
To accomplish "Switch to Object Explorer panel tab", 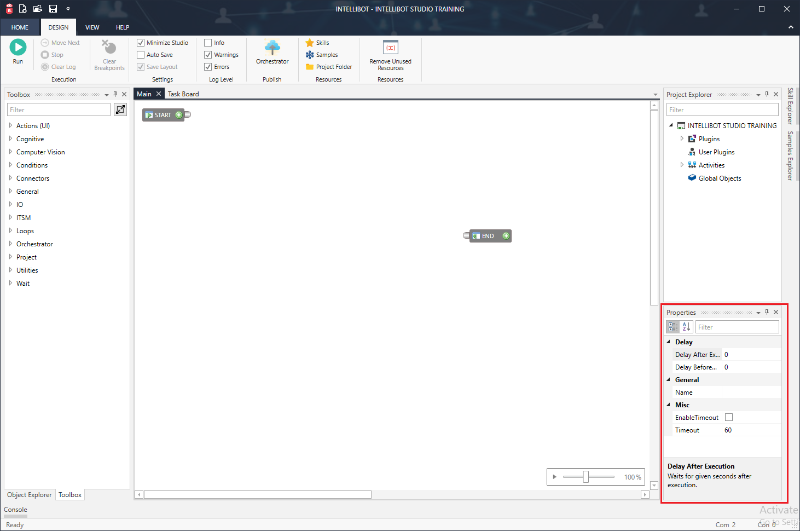I will coord(29,495).
